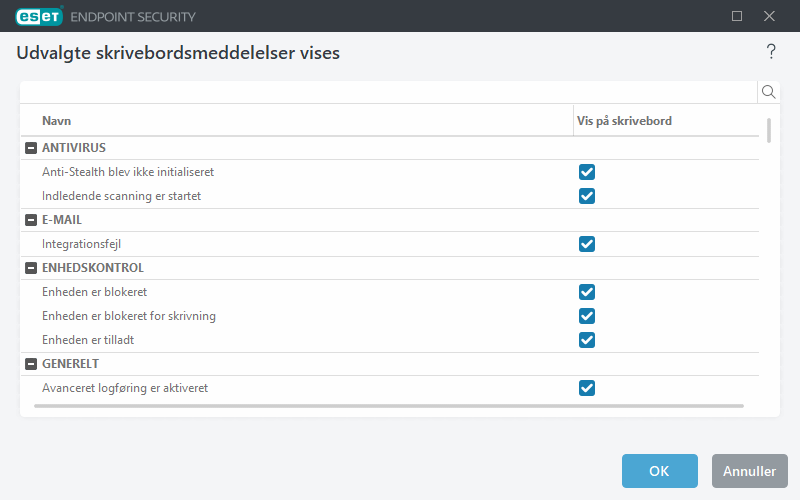The width and height of the screenshot is (800, 500).
Task: Click in the search input field
Action: 388,92
